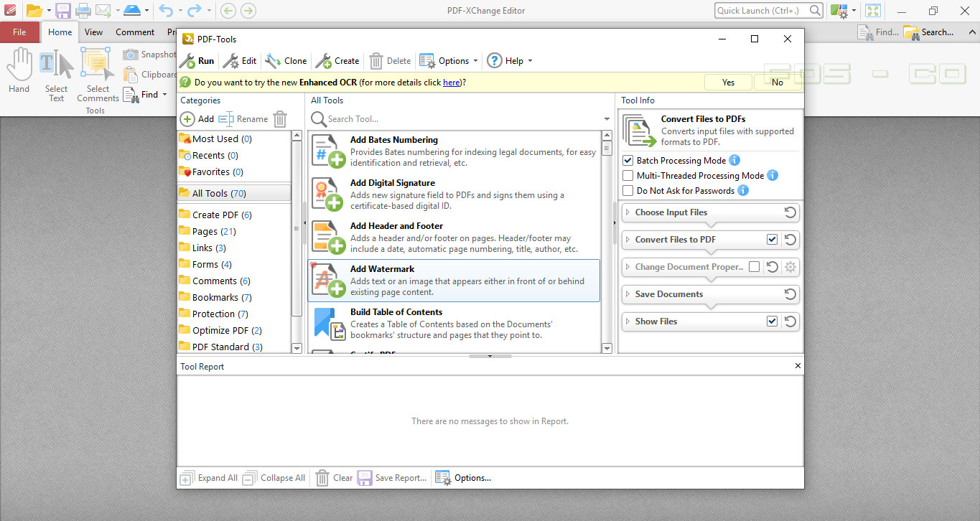980x521 pixels.
Task: Uncheck the Show Files step checkbox
Action: click(x=772, y=321)
